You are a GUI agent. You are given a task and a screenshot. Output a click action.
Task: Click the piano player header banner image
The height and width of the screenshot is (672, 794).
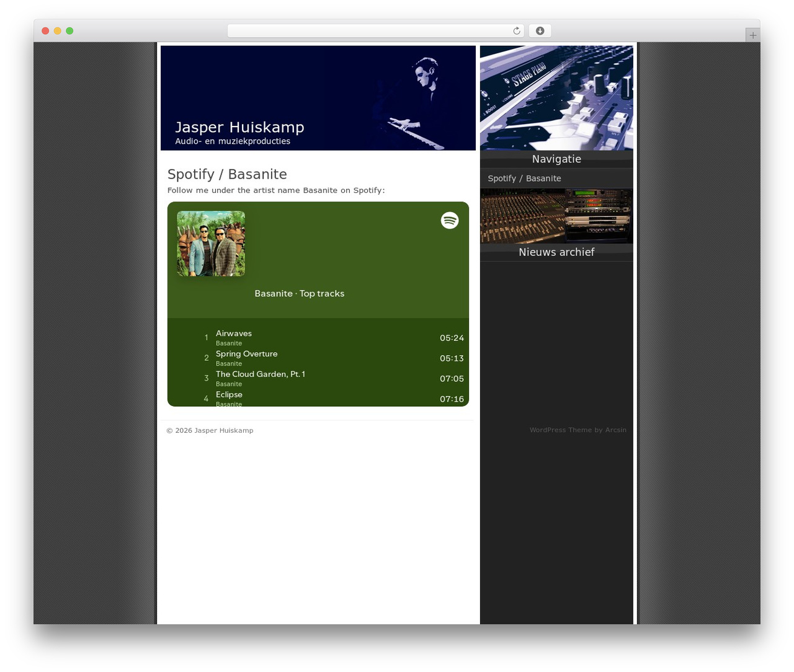pos(318,98)
